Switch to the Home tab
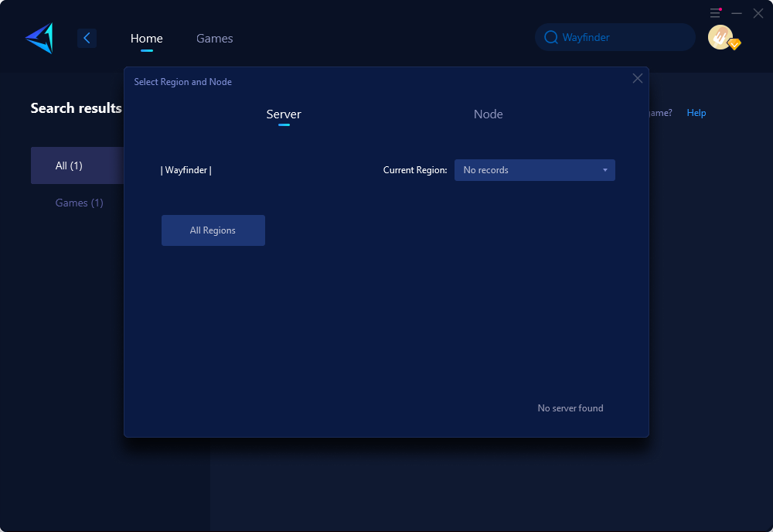 click(146, 39)
